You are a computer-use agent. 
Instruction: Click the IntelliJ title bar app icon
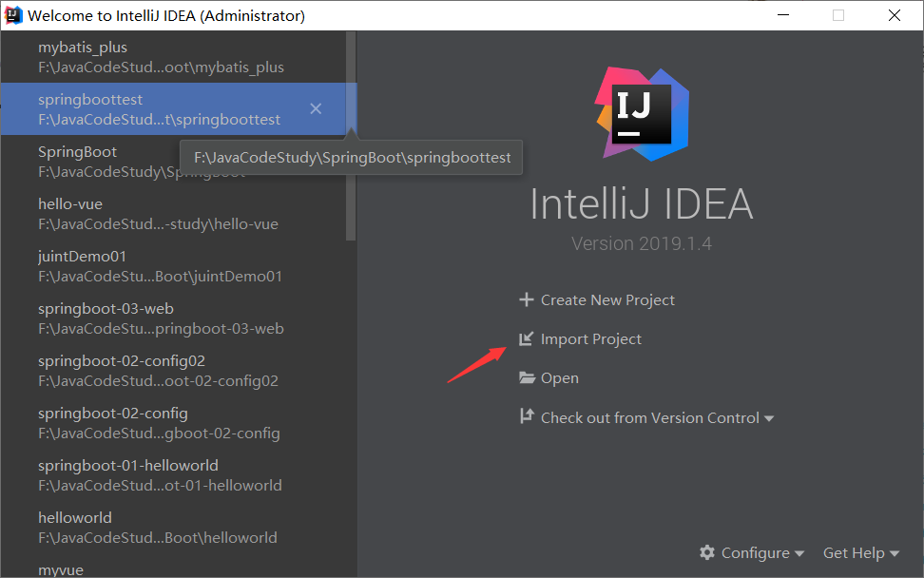(x=13, y=15)
